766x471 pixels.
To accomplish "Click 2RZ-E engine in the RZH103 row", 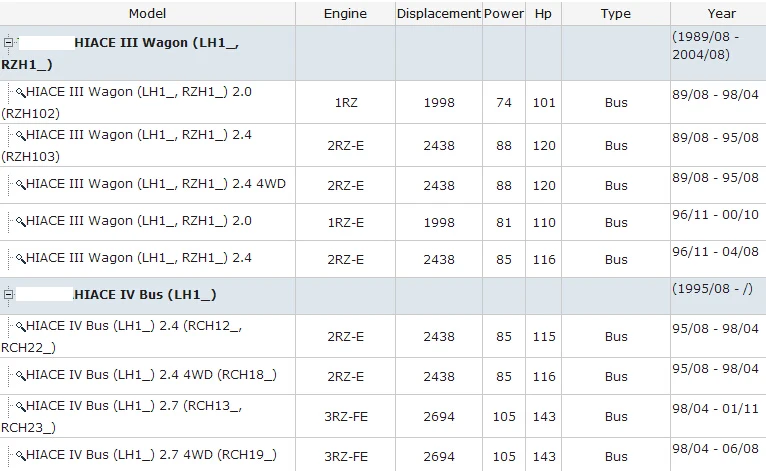I will pyautogui.click(x=345, y=146).
